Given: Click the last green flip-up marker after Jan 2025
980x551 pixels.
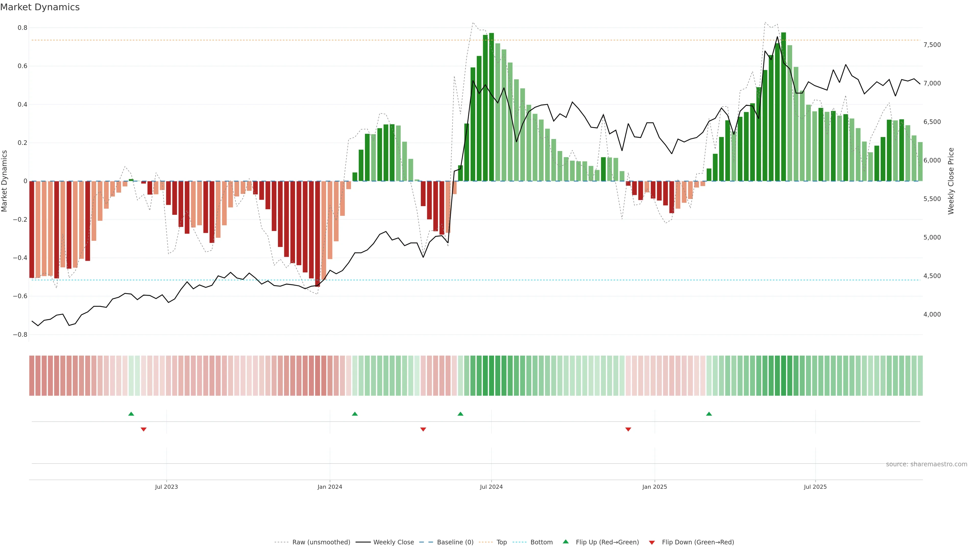Looking at the screenshot, I should (709, 414).
